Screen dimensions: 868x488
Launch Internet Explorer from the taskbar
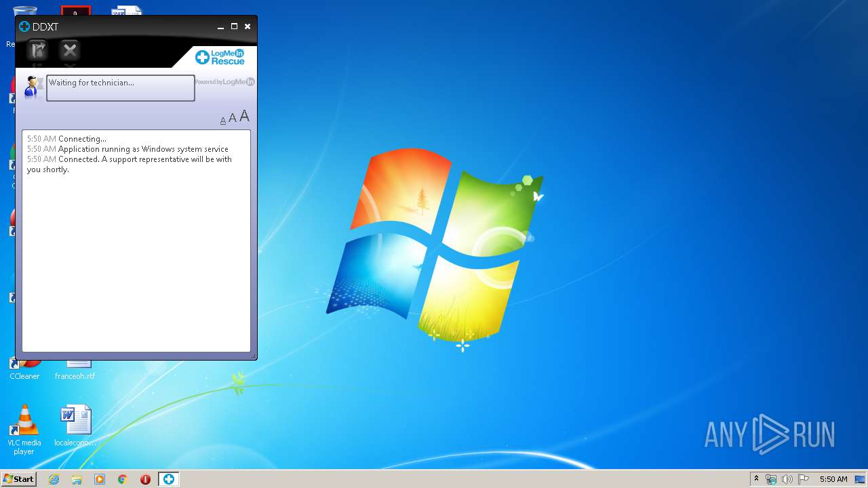[54, 479]
